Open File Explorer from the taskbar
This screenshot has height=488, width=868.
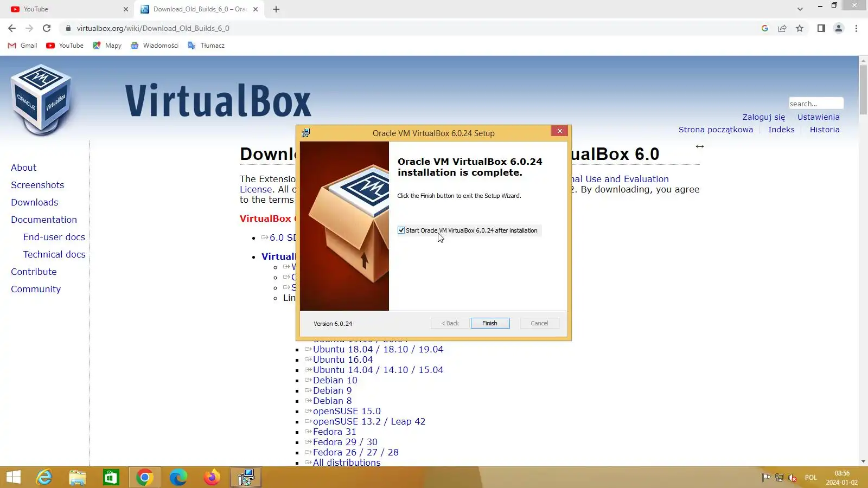click(78, 478)
